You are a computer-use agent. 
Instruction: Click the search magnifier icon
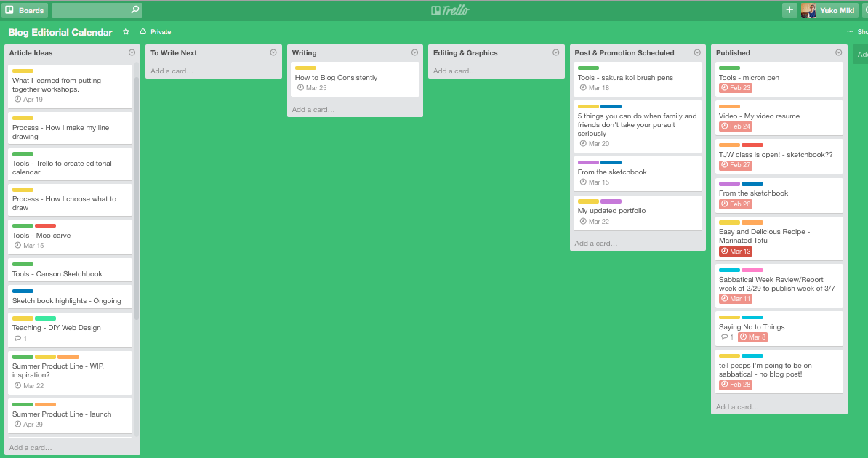[134, 10]
